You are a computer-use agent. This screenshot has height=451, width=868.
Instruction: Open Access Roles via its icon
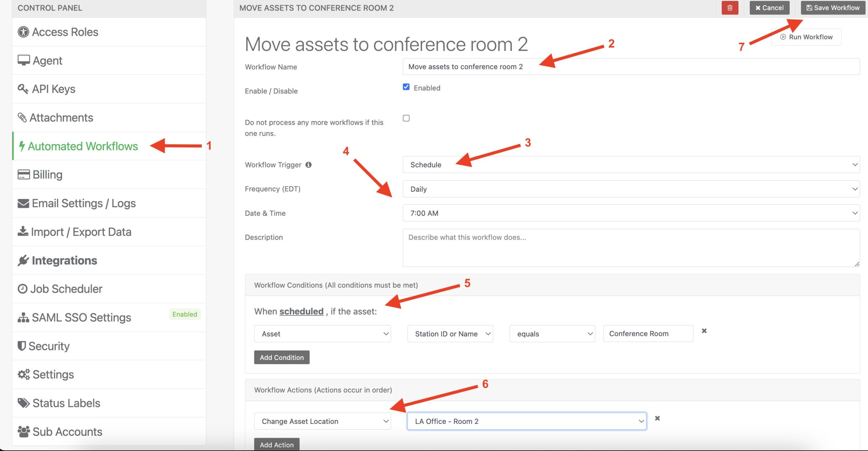click(x=23, y=32)
